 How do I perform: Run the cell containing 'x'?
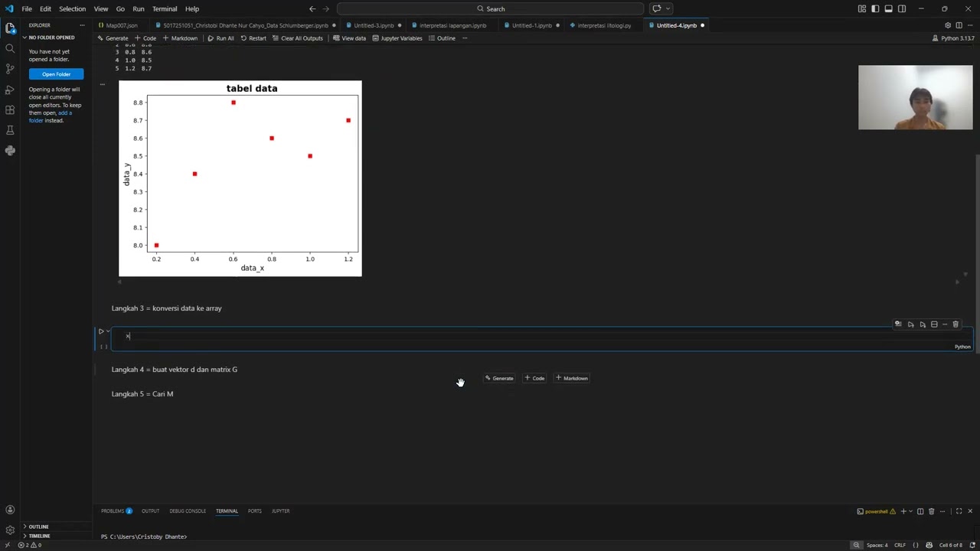tap(101, 331)
